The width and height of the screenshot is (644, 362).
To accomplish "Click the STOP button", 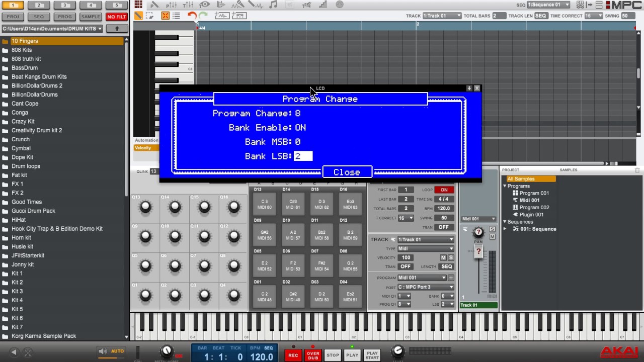I will click(333, 355).
